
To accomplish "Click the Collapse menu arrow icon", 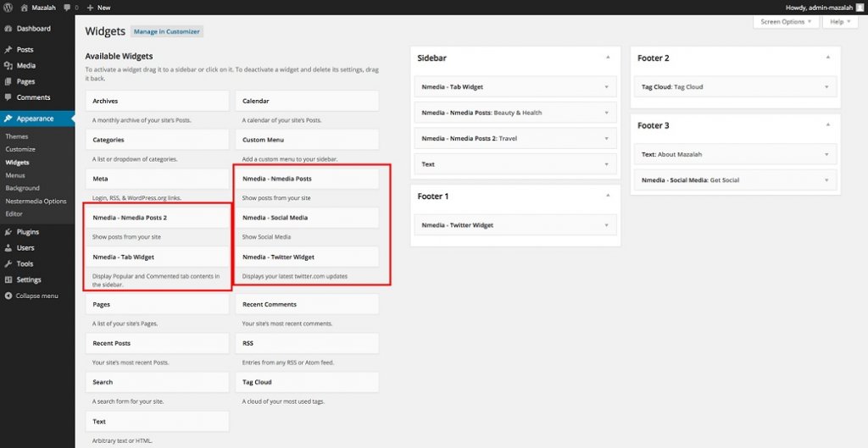I will tap(8, 296).
